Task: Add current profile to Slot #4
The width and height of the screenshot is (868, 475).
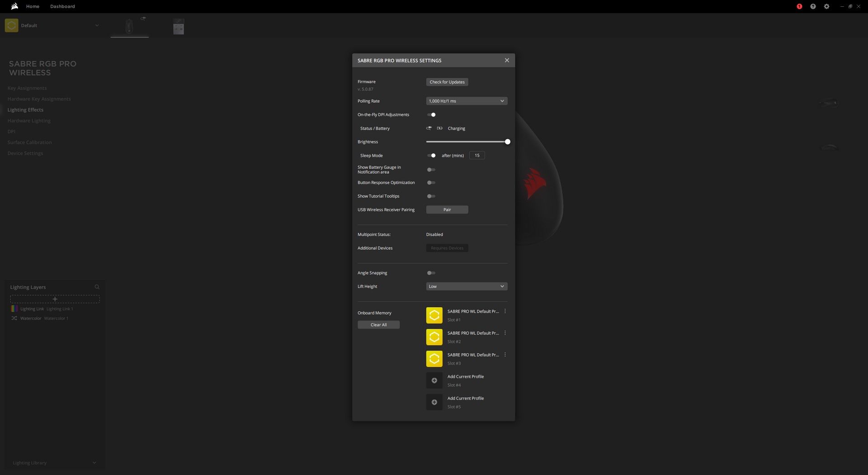Action: tap(434, 380)
